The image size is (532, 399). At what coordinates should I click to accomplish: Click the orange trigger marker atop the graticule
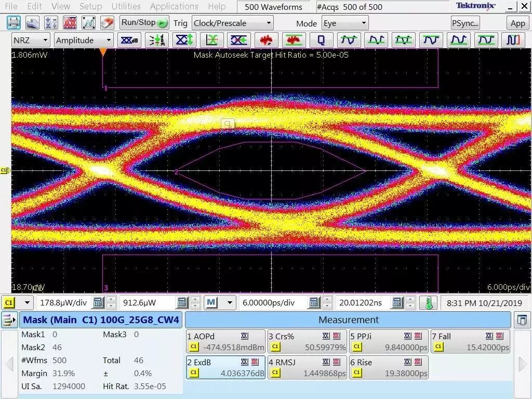click(103, 52)
